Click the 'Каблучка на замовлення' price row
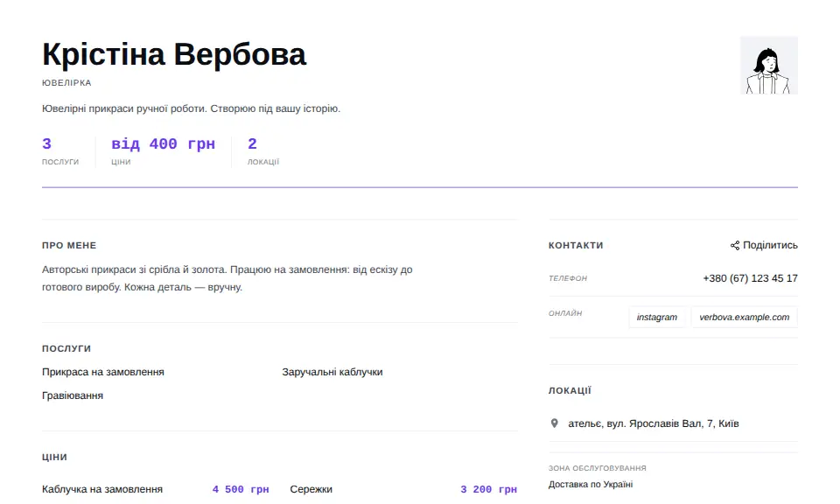The image size is (840, 504). coord(156,489)
